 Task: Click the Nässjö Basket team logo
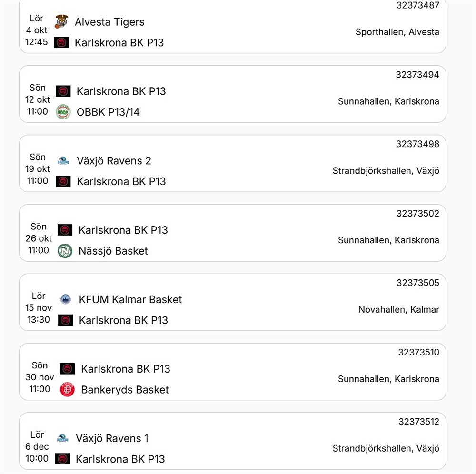(65, 251)
